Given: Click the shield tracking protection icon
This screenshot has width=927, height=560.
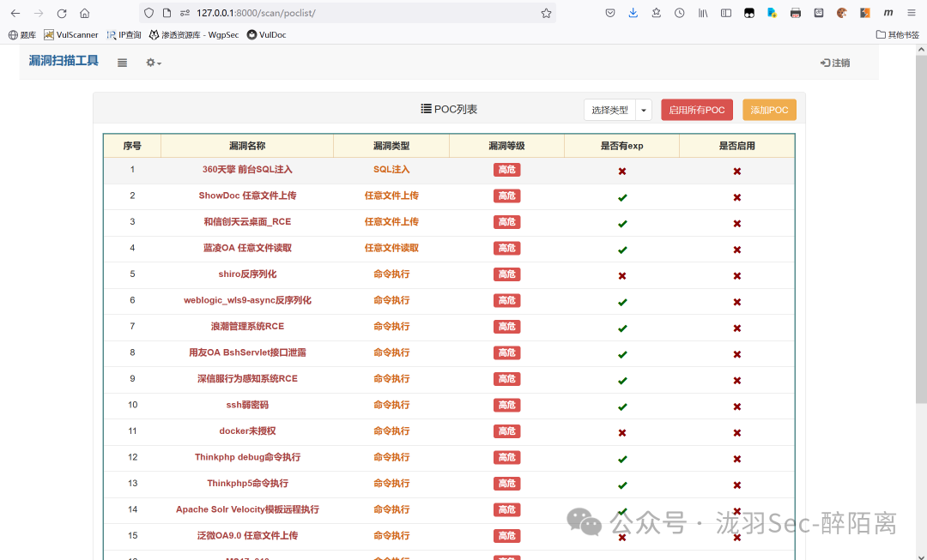Looking at the screenshot, I should (149, 13).
